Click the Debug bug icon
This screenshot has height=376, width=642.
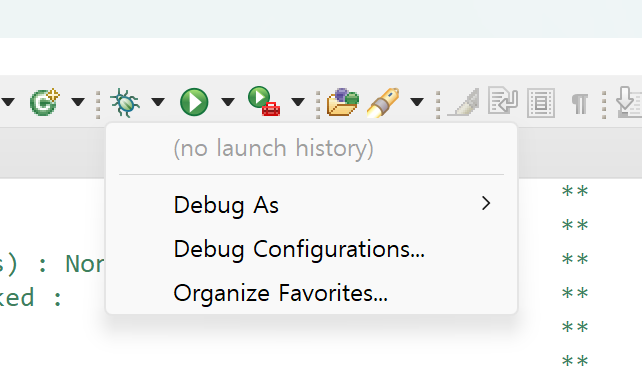tap(125, 102)
